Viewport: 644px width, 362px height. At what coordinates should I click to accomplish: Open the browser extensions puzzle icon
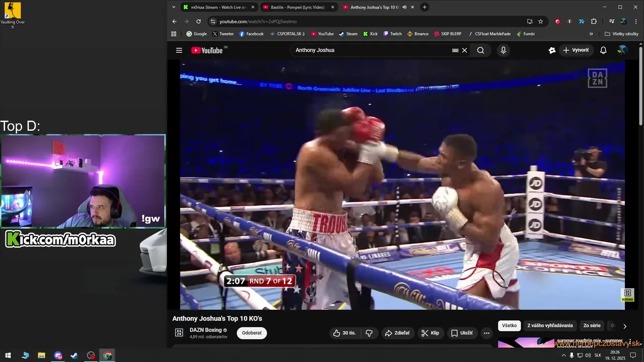pos(594,21)
